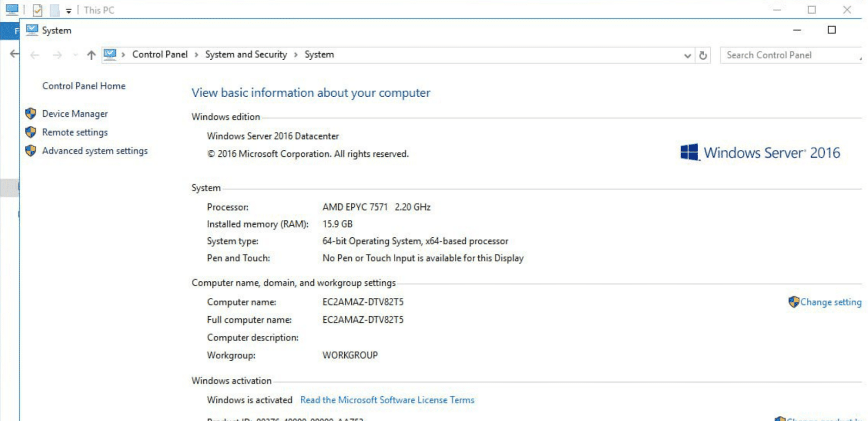This screenshot has height=421, width=868.
Task: Open Remote settings link
Action: pos(75,132)
